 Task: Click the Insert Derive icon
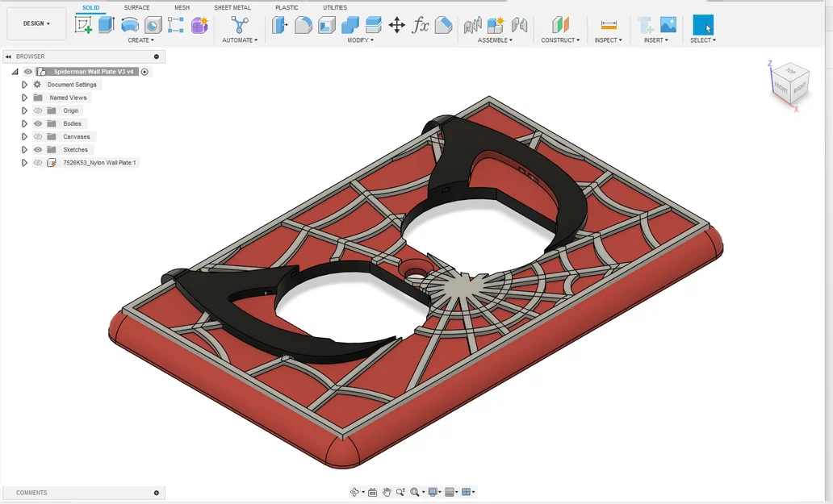coord(646,24)
